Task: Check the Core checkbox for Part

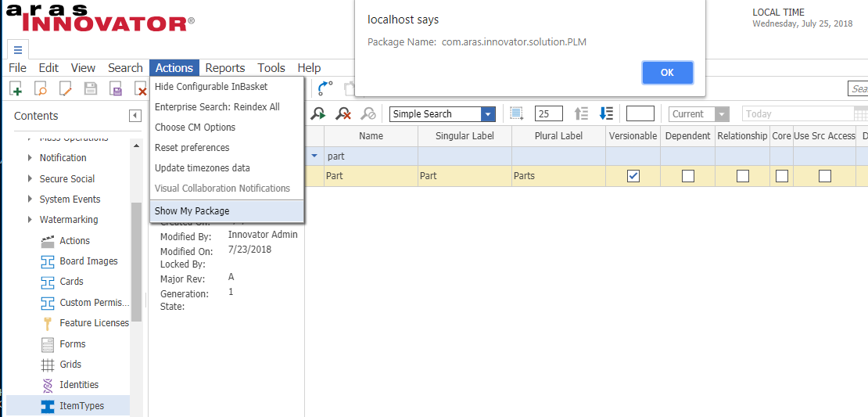Action: 782,176
